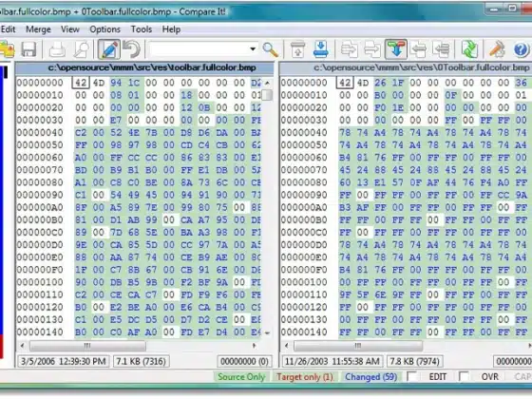532x399 pixels.
Task: Click right pane header 0Toolbar.fullcolor.bmp path
Action: [x=422, y=67]
